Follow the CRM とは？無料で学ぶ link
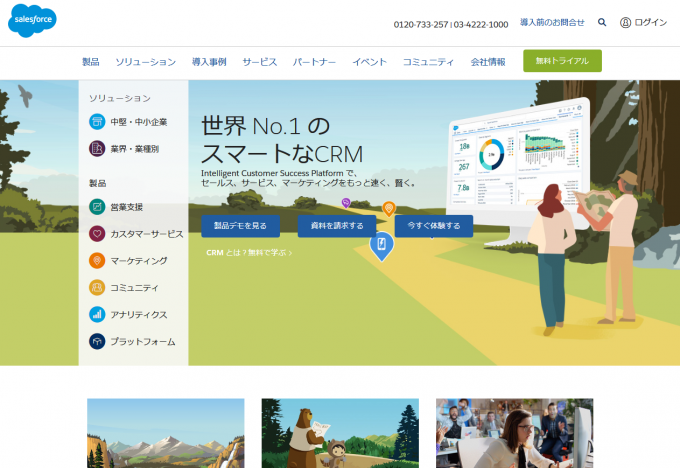This screenshot has height=468, width=680. tap(249, 252)
